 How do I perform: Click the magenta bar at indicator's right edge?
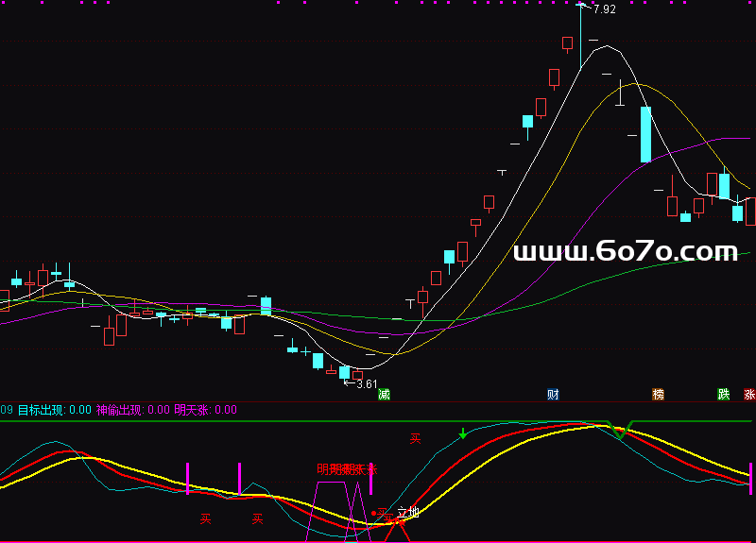[x=751, y=478]
